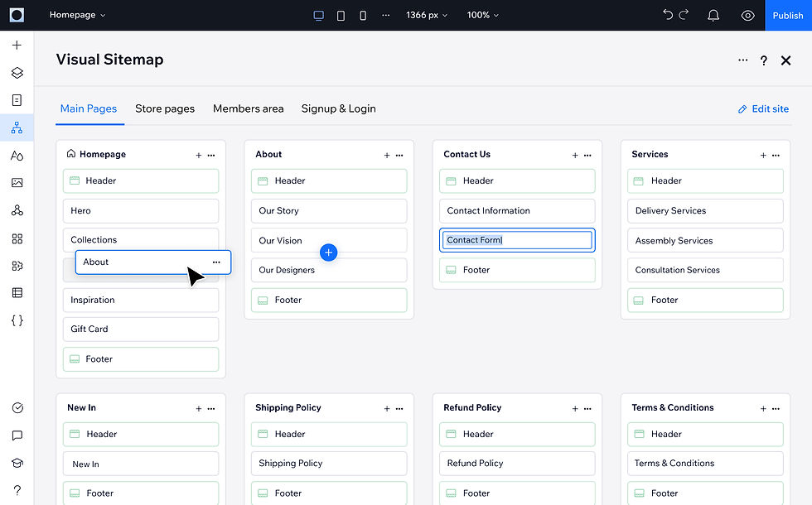Click the Publish button

point(788,16)
